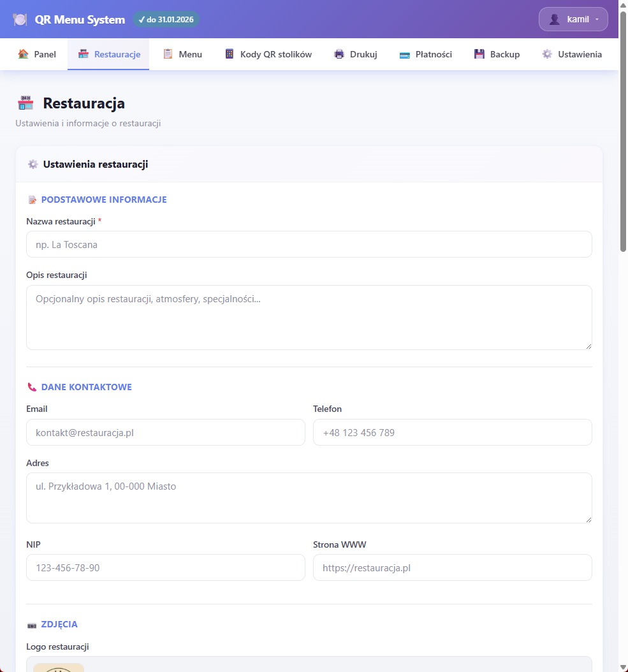Click the clipboard icon next to Menu
Image resolution: width=628 pixels, height=672 pixels.
click(168, 54)
